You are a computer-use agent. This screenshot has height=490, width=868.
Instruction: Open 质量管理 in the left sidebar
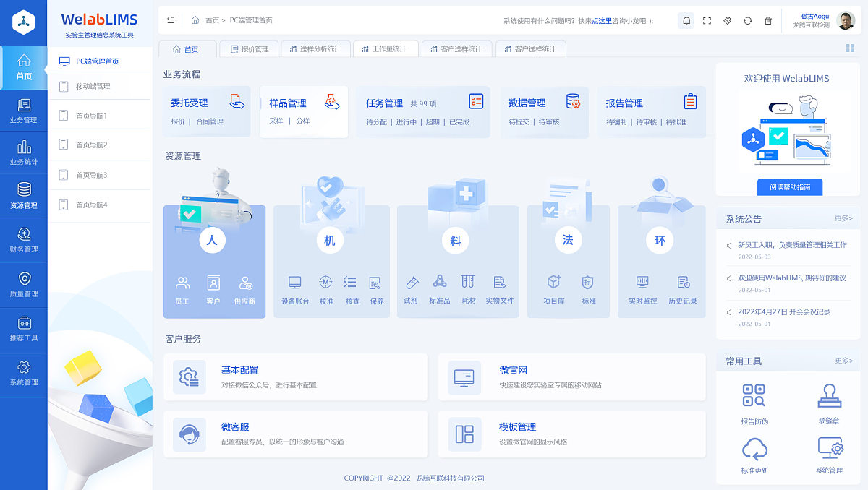(x=24, y=285)
